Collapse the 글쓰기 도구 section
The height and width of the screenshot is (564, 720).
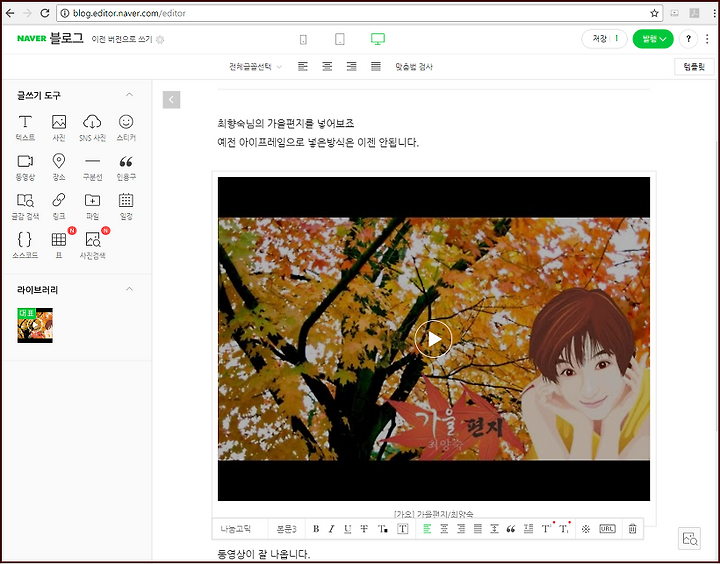[x=129, y=95]
